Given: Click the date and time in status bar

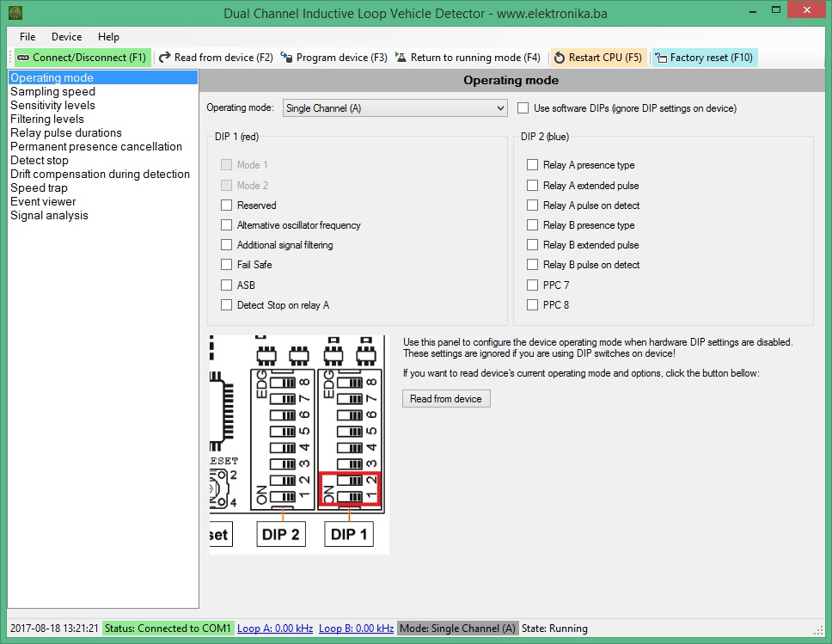Looking at the screenshot, I should tap(54, 629).
